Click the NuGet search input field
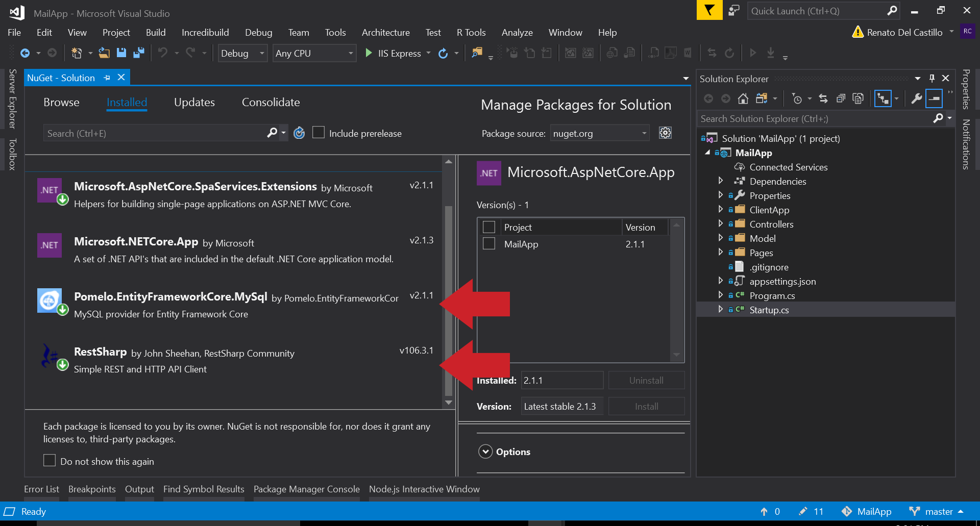The image size is (980, 526). (x=154, y=133)
